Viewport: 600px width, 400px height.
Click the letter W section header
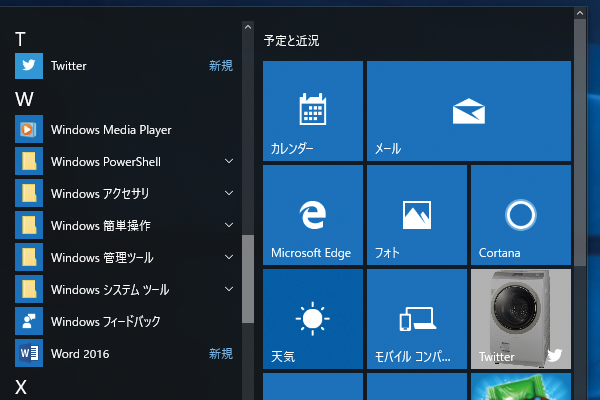24,99
